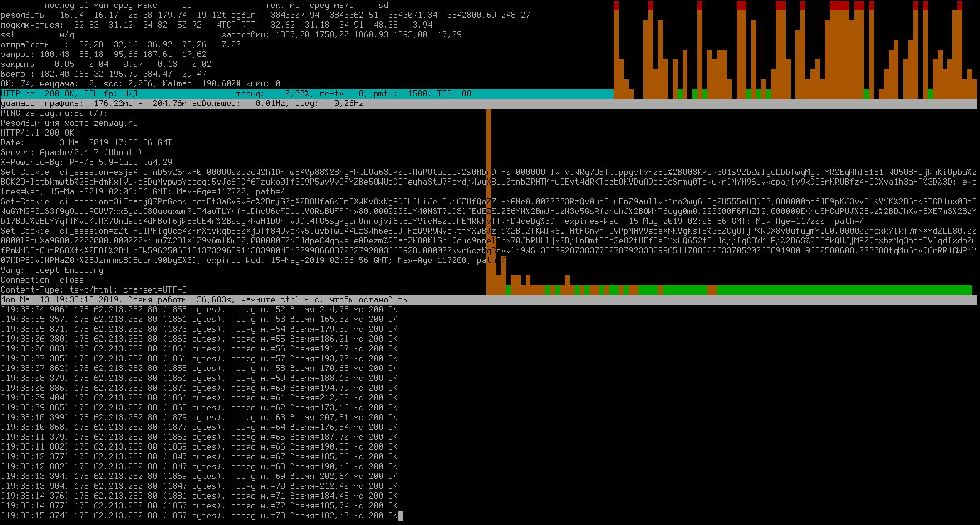980x525 pixels.
Task: Click the "Connection: close" header line
Action: (42, 280)
